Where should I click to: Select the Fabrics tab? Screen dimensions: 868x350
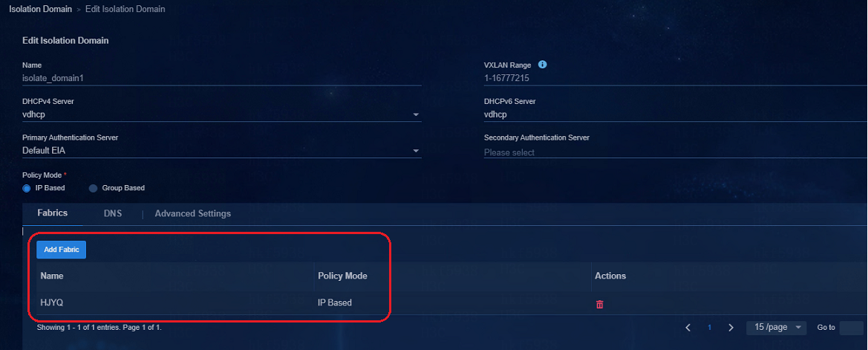click(x=53, y=213)
